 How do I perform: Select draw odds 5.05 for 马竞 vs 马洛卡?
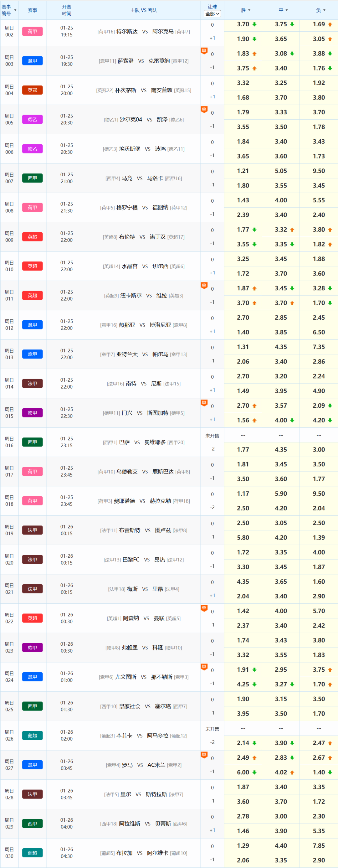click(x=281, y=171)
